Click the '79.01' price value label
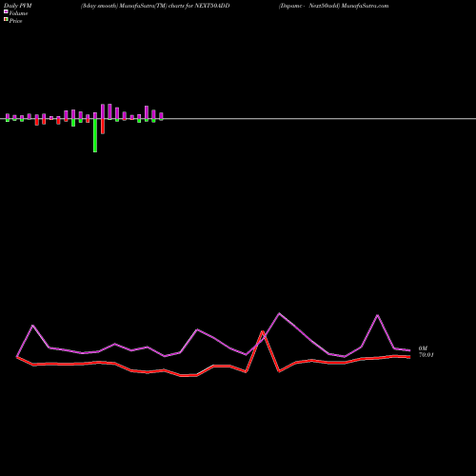The image size is (476, 476). click(426, 355)
